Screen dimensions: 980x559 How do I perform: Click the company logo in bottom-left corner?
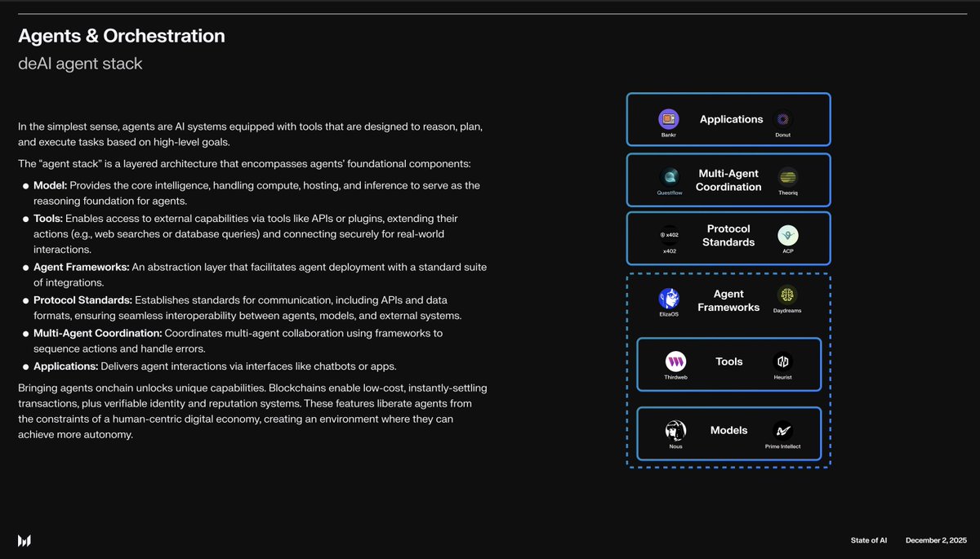24,540
